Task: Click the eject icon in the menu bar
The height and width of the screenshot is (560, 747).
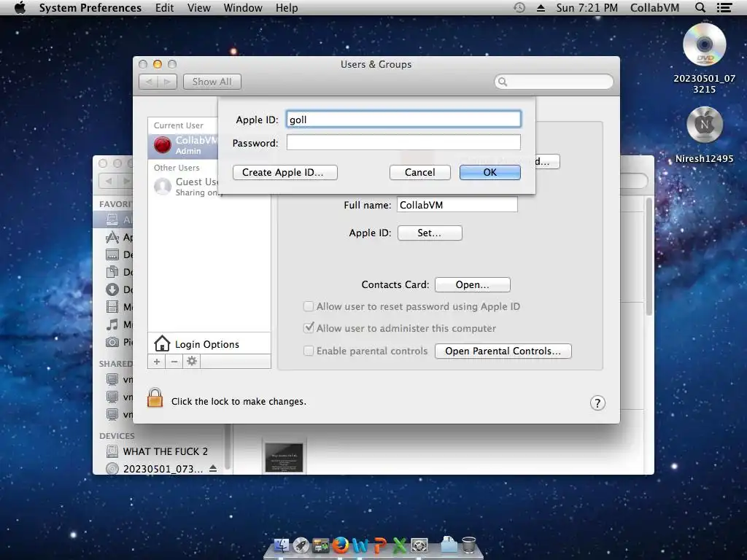Action: pos(541,7)
